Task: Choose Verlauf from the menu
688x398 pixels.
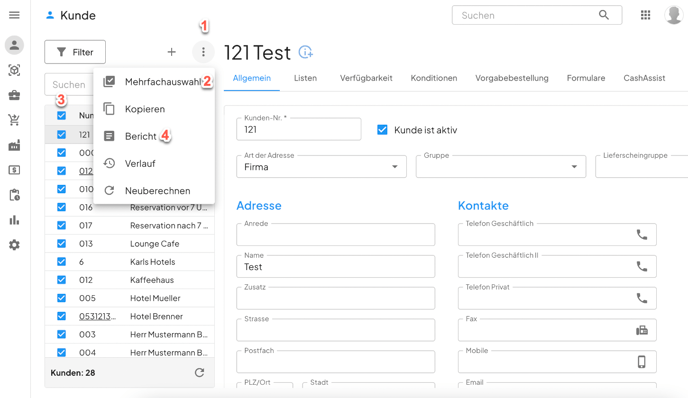Action: click(x=154, y=164)
